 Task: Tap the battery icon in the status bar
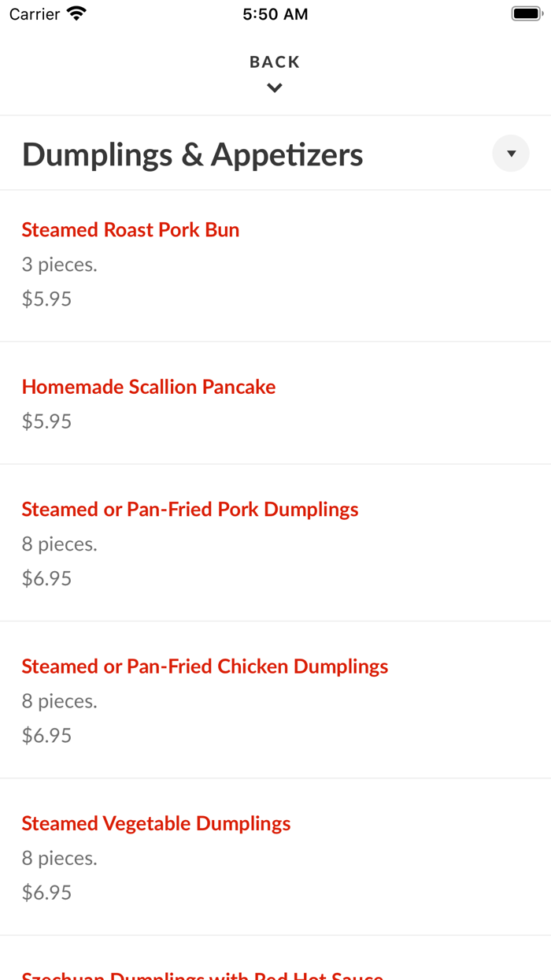[526, 13]
